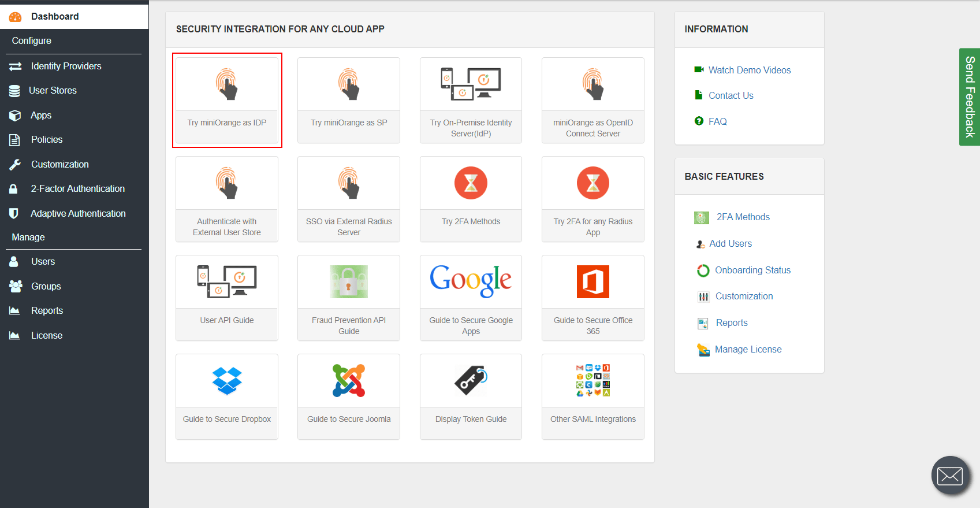View Onboarding Status link
980x508 pixels.
(752, 270)
